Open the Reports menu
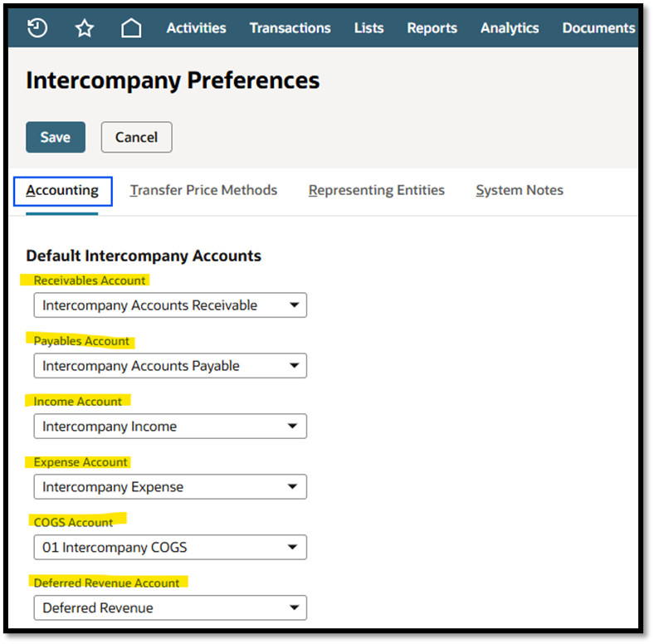This screenshot has height=644, width=654. pos(432,28)
